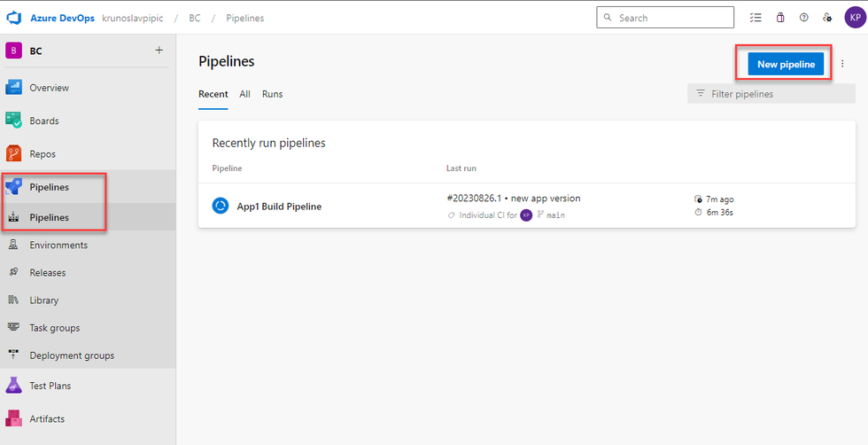Click the Repos icon in sidebar

pyautogui.click(x=13, y=153)
